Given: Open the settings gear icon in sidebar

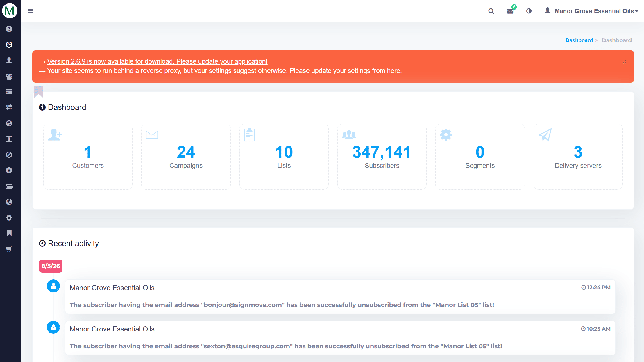Looking at the screenshot, I should [9, 218].
